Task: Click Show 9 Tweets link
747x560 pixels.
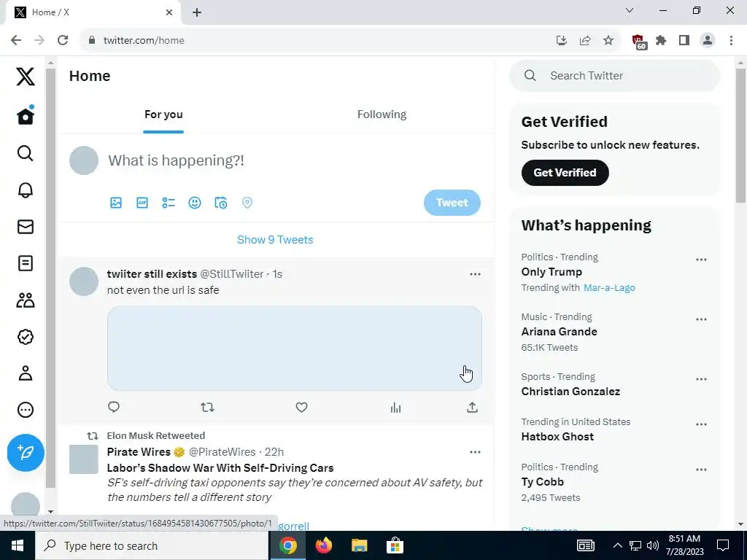Action: [275, 239]
